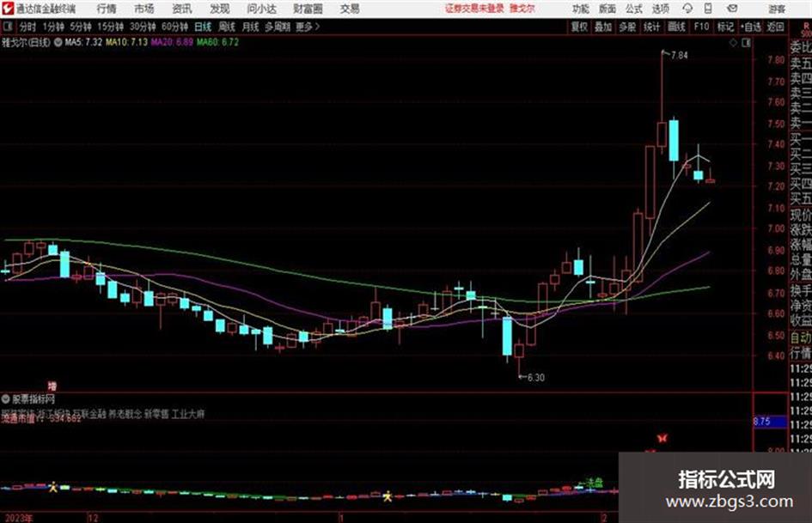Click the green MA60: 6.72 indicator value
812x523 pixels.
point(217,42)
